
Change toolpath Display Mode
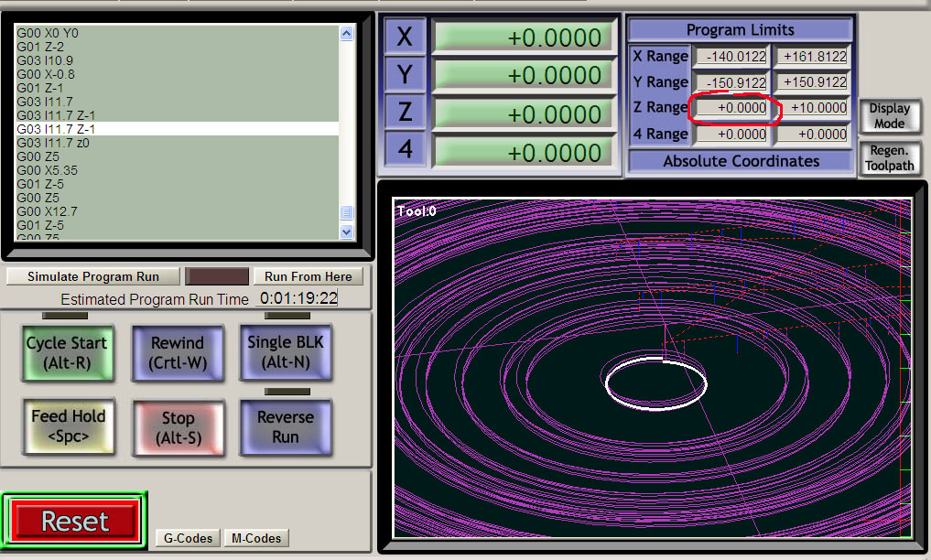pyautogui.click(x=890, y=115)
